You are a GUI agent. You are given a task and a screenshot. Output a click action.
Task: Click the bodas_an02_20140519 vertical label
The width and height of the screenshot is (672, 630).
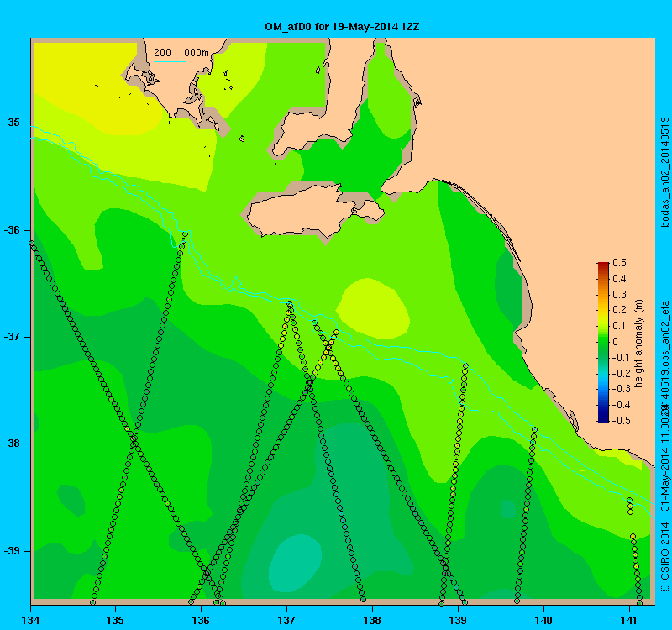[x=664, y=172]
